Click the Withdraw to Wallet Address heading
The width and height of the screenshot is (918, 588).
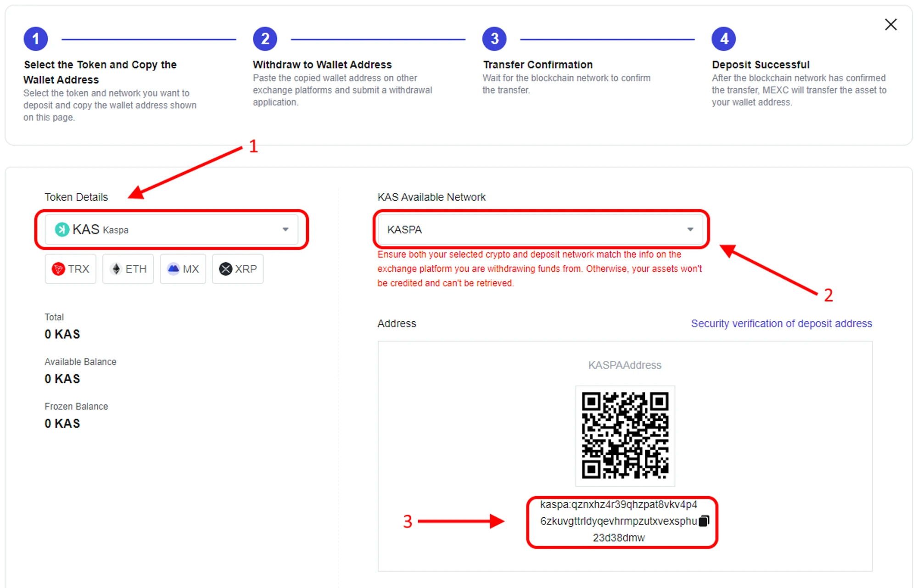click(322, 65)
